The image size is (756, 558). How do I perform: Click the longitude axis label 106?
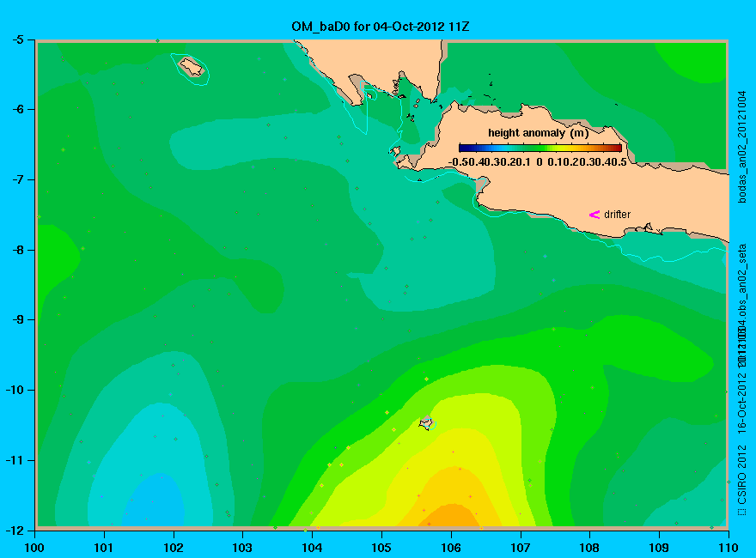tap(451, 548)
